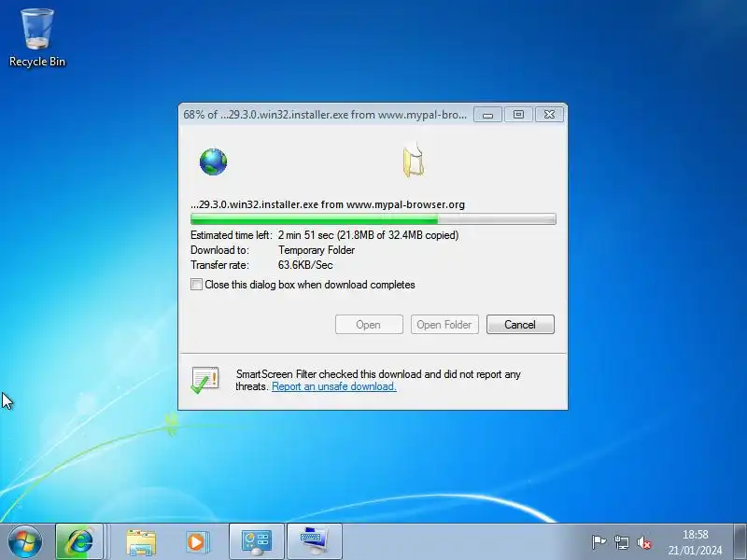Enable Close this dialog box when download completes
This screenshot has width=747, height=560.
pos(196,285)
